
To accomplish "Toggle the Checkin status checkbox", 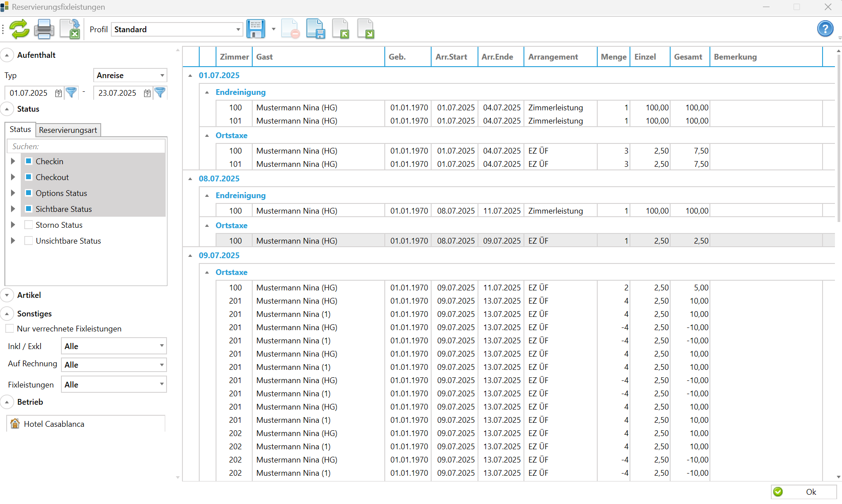I will click(x=28, y=161).
